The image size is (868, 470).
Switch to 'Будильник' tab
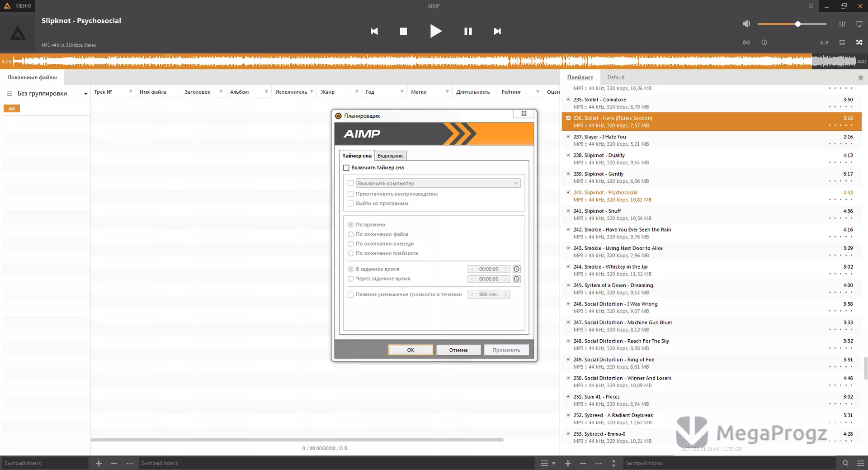tap(390, 156)
